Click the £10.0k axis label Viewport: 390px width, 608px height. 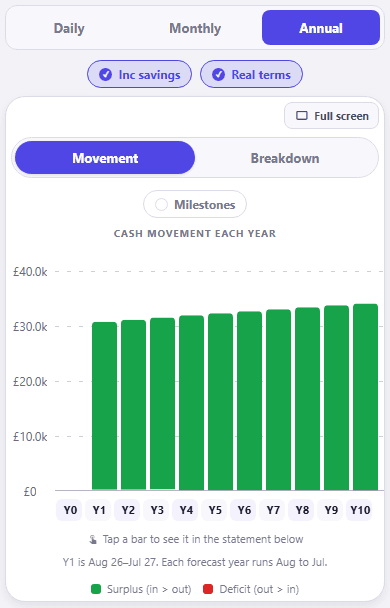coord(30,437)
